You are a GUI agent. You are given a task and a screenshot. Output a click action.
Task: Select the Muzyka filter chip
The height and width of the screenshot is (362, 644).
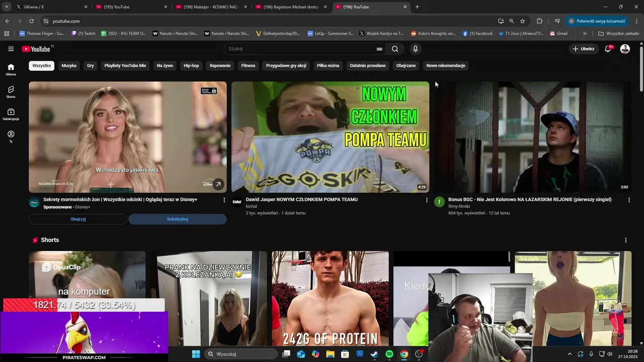tap(69, 66)
